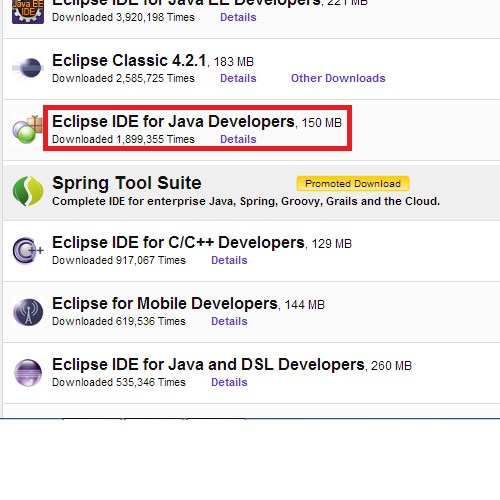The image size is (500, 500).
Task: Click the text 'Downloaded 535,346 Times'
Action: [119, 382]
